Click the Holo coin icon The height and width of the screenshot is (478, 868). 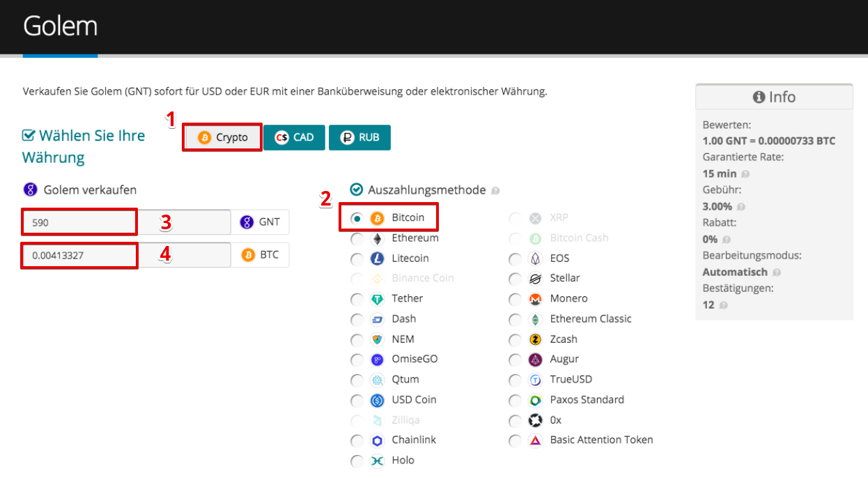click(378, 461)
